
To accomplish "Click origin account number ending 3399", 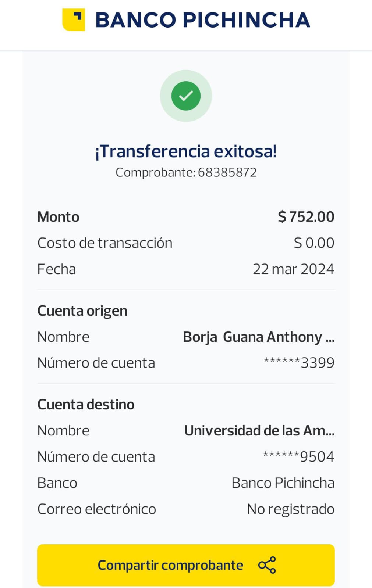I will click(x=299, y=363).
